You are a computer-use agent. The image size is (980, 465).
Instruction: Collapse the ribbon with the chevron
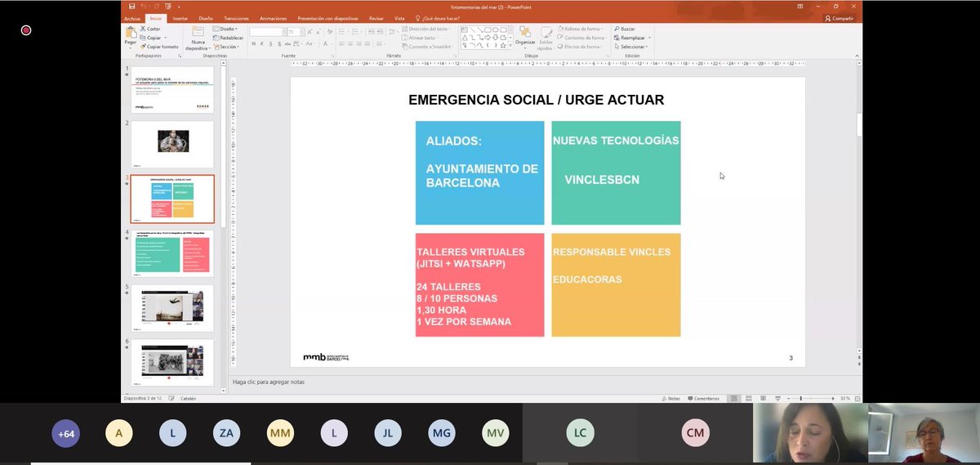coord(857,56)
